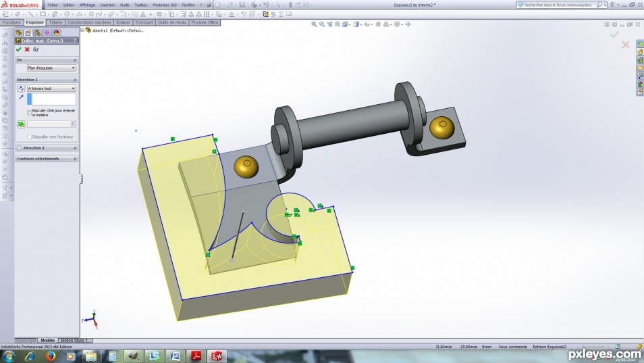Screen dimensions: 644x363
Task: Open the Outils menu
Action: coord(124,5)
